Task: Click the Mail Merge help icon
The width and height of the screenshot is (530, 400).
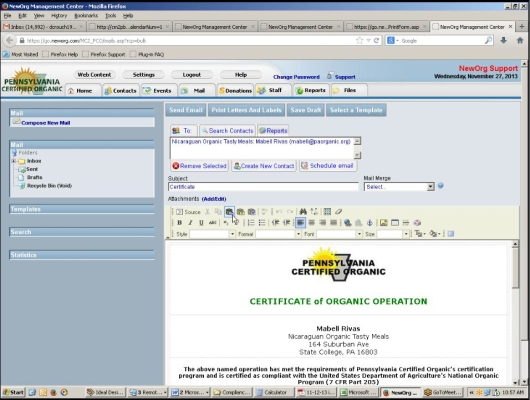Action: (x=440, y=186)
